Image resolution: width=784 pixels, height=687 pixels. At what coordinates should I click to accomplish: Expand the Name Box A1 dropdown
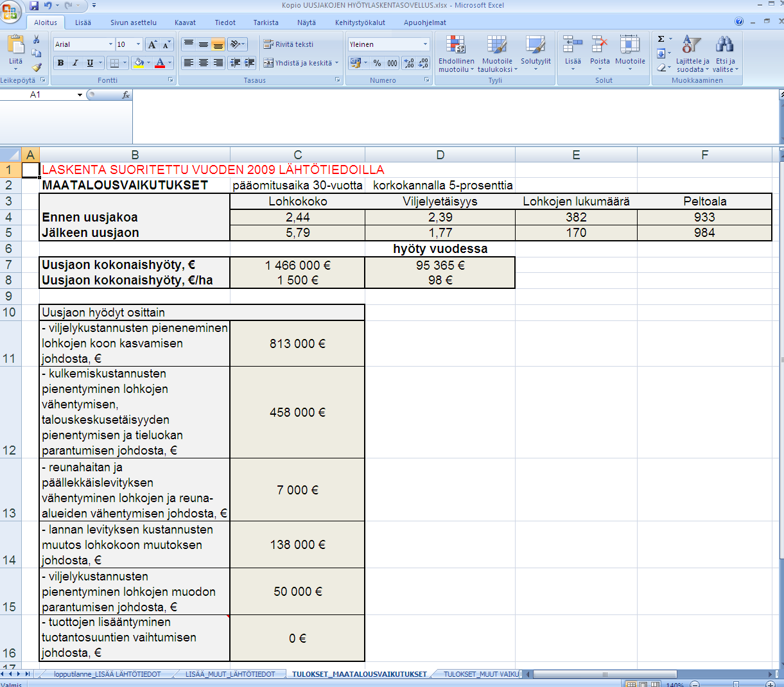(80, 95)
